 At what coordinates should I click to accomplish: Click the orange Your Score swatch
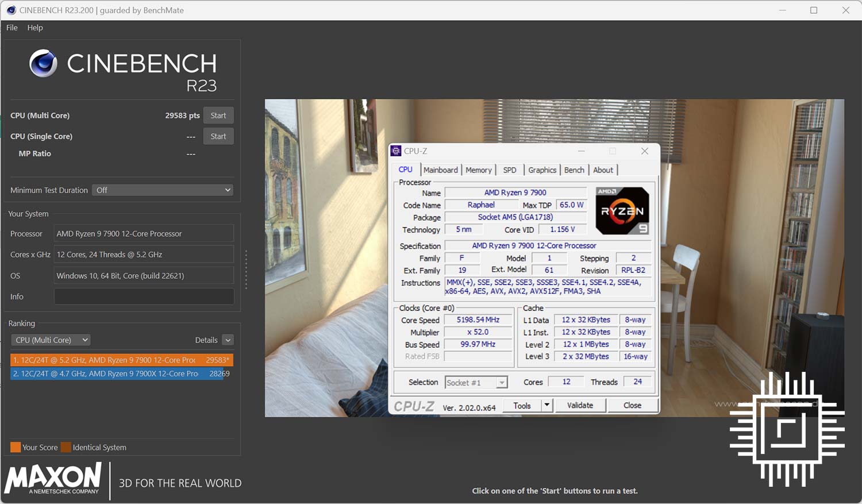[16, 447]
